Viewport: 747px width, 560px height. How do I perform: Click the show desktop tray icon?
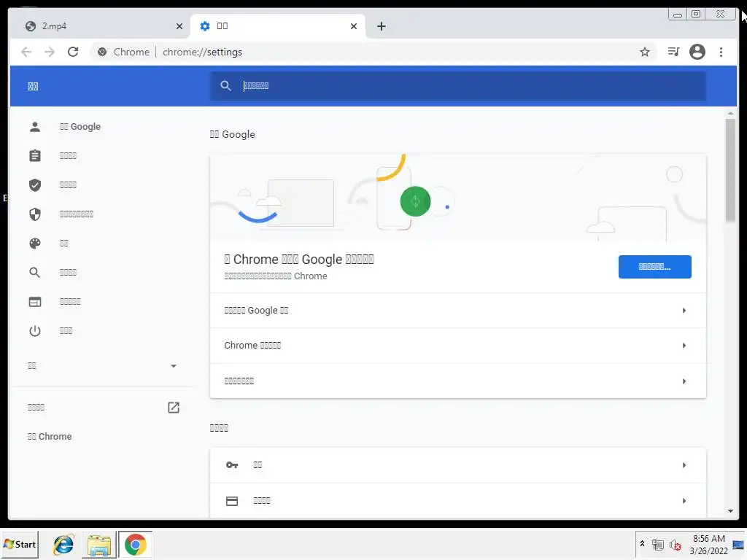pyautogui.click(x=738, y=545)
